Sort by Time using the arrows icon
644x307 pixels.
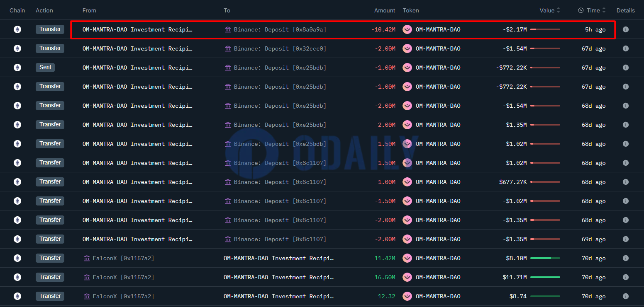tap(604, 10)
